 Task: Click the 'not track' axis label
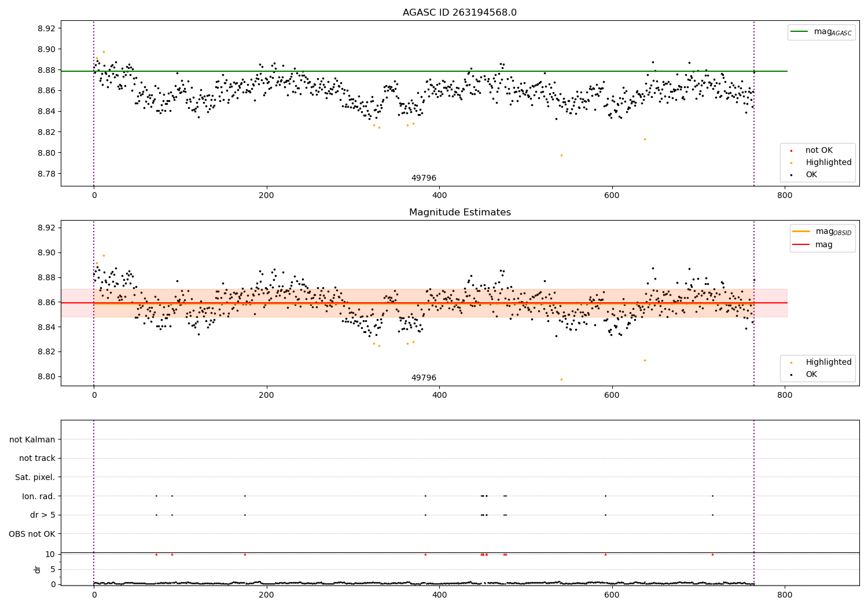[x=37, y=458]
